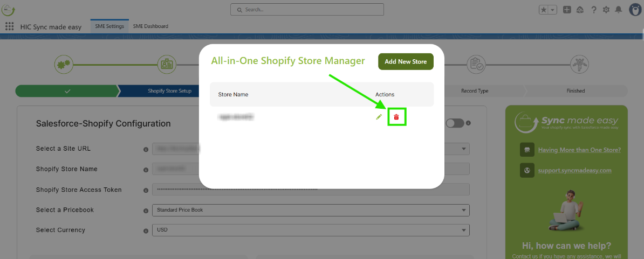Click the Sync made easy logo in the help panel
The width and height of the screenshot is (644, 259).
coord(566,122)
